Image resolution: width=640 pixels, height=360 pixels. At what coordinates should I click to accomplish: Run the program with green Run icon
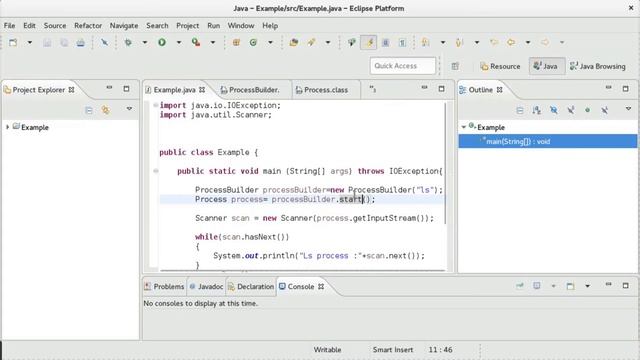click(x=162, y=42)
